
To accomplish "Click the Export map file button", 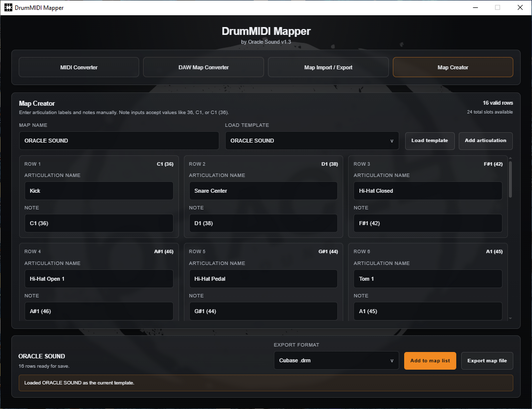I will click(487, 360).
